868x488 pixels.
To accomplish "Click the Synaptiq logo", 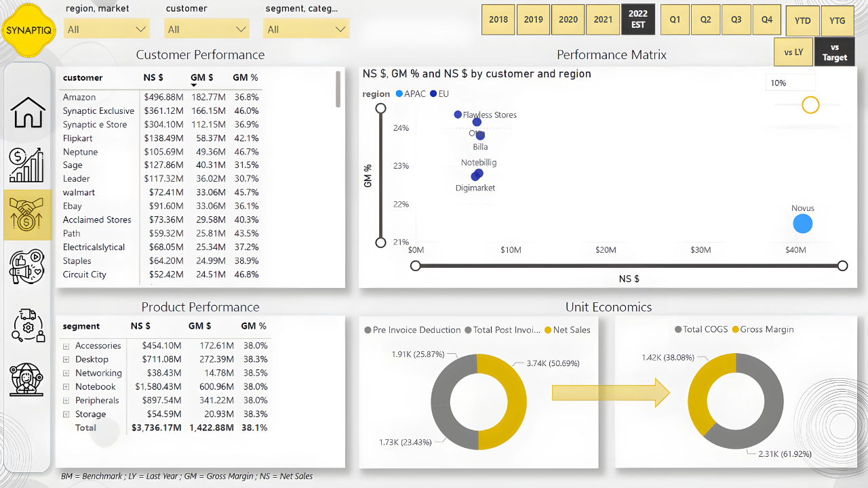I will pos(28,29).
